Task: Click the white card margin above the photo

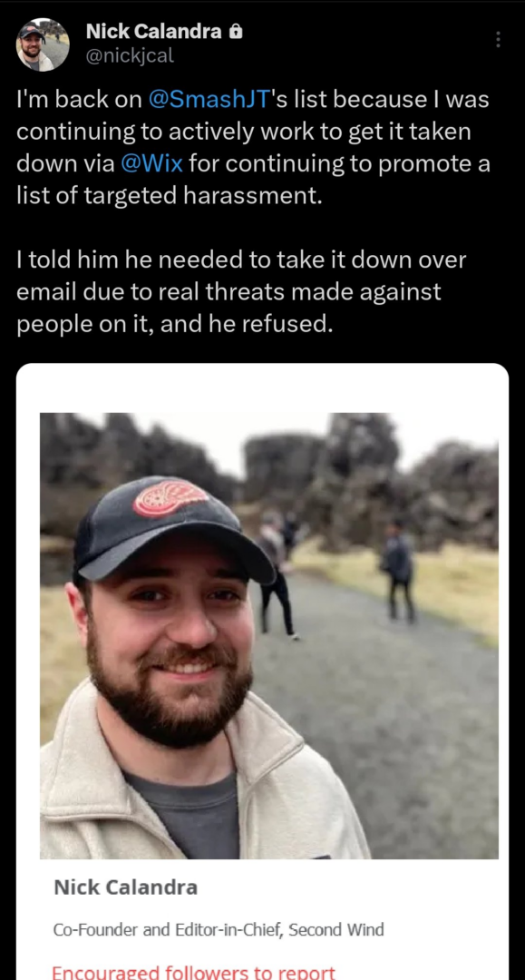Action: (262, 387)
